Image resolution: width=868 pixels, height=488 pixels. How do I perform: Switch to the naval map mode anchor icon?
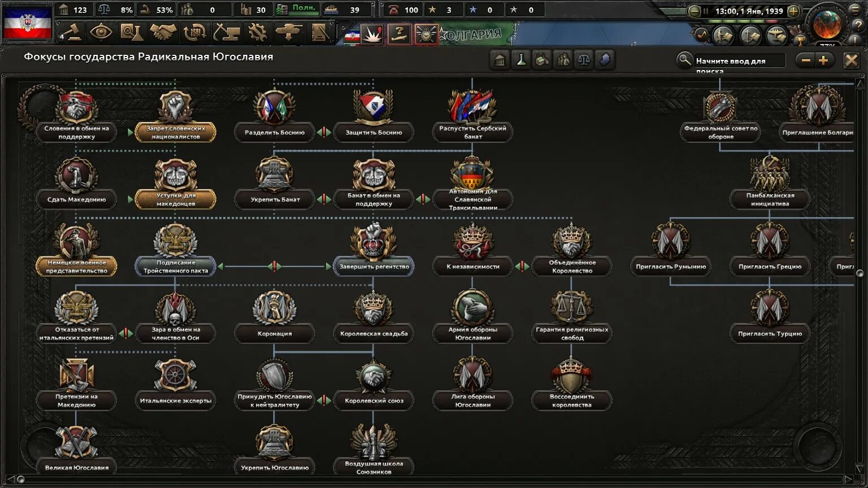pyautogui.click(x=750, y=36)
